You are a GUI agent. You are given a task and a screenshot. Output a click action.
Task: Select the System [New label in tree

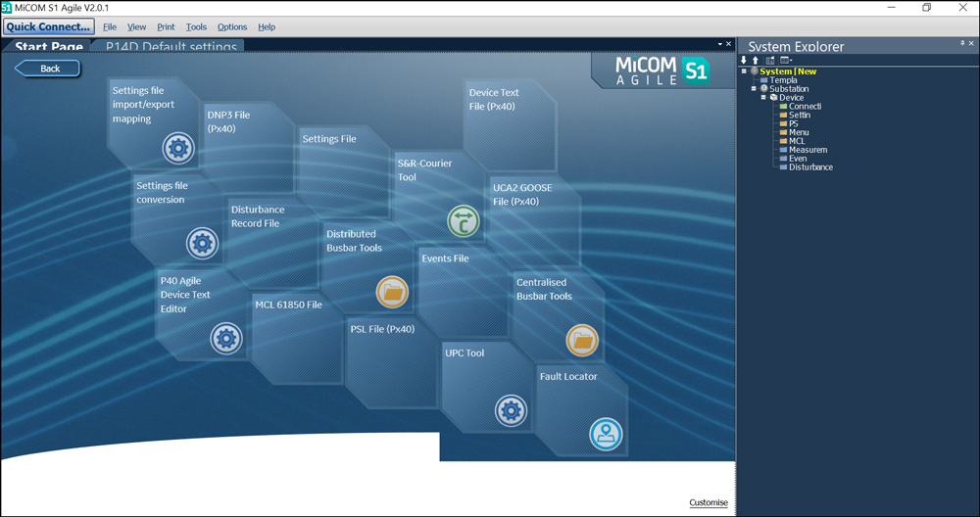(788, 71)
